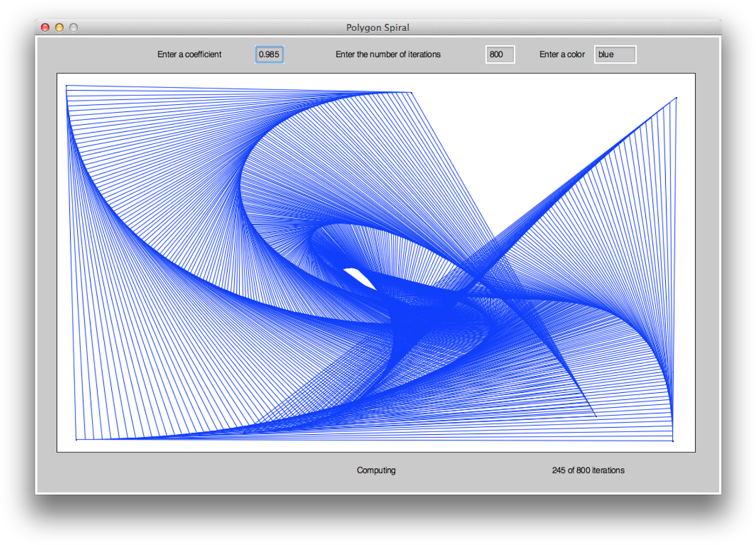Click the polygon's bottom-right corner vertex
Viewport: 756px width, 545px height.
pyautogui.click(x=673, y=440)
